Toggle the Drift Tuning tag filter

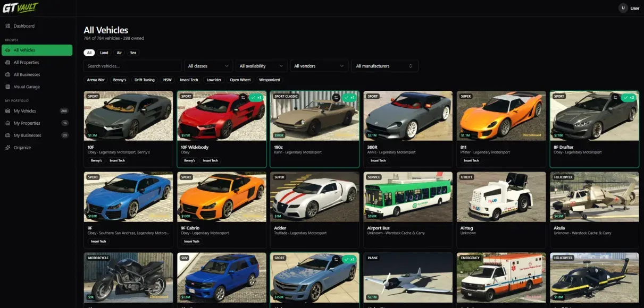[x=145, y=80]
